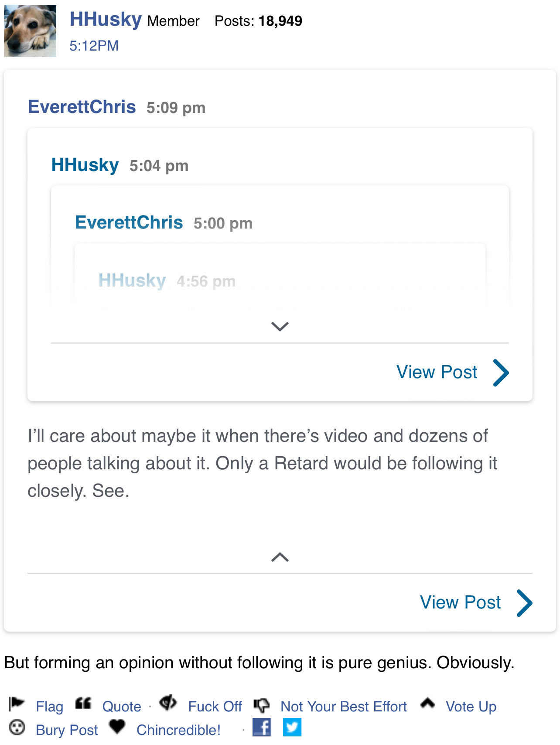
Task: Click the flag icon
Action: click(x=17, y=704)
